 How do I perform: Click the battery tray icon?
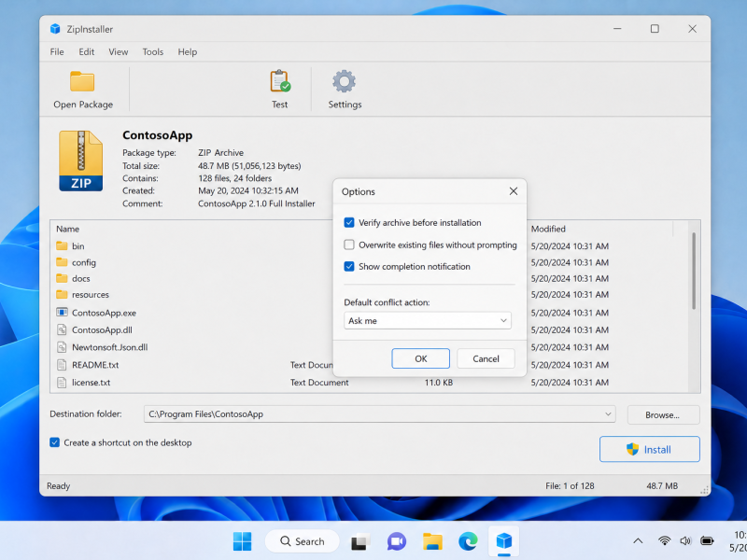point(707,541)
